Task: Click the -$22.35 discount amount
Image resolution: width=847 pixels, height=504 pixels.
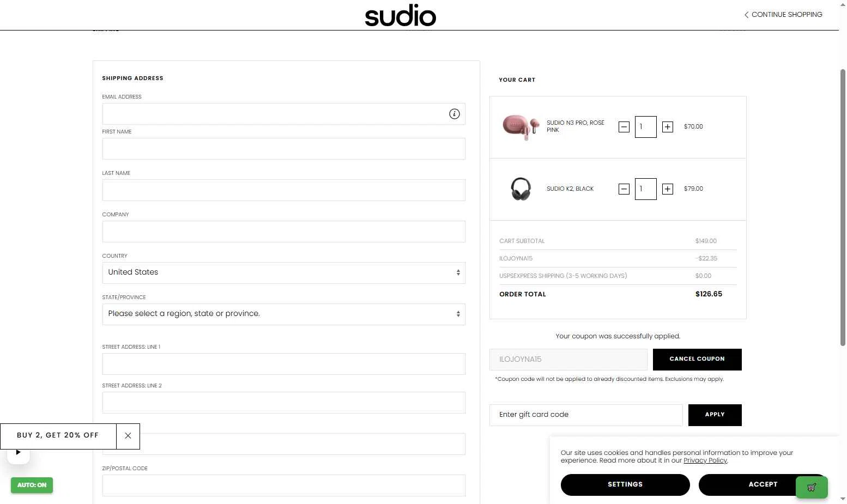Action: 706,259
